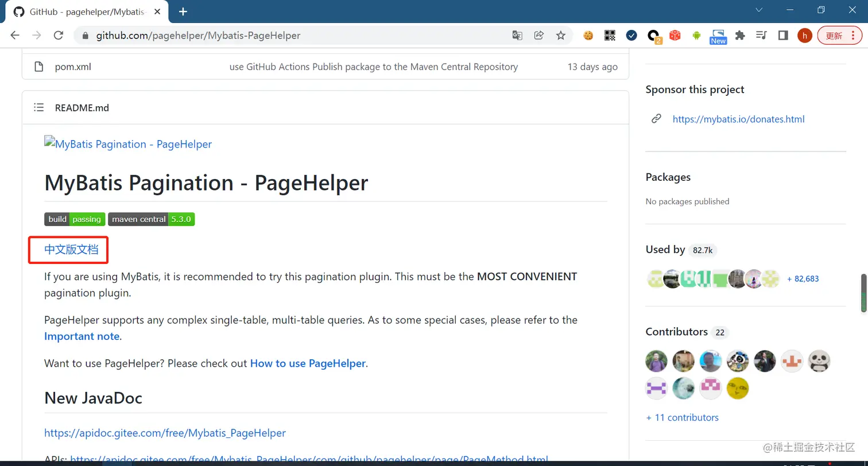Open a new browser tab
Viewport: 868px width, 466px height.
click(x=183, y=11)
